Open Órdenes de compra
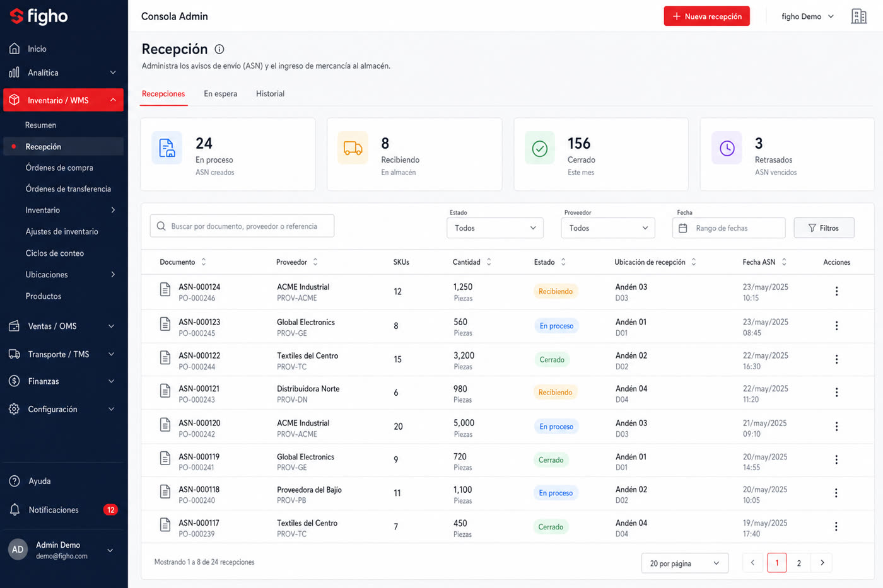 pyautogui.click(x=59, y=168)
